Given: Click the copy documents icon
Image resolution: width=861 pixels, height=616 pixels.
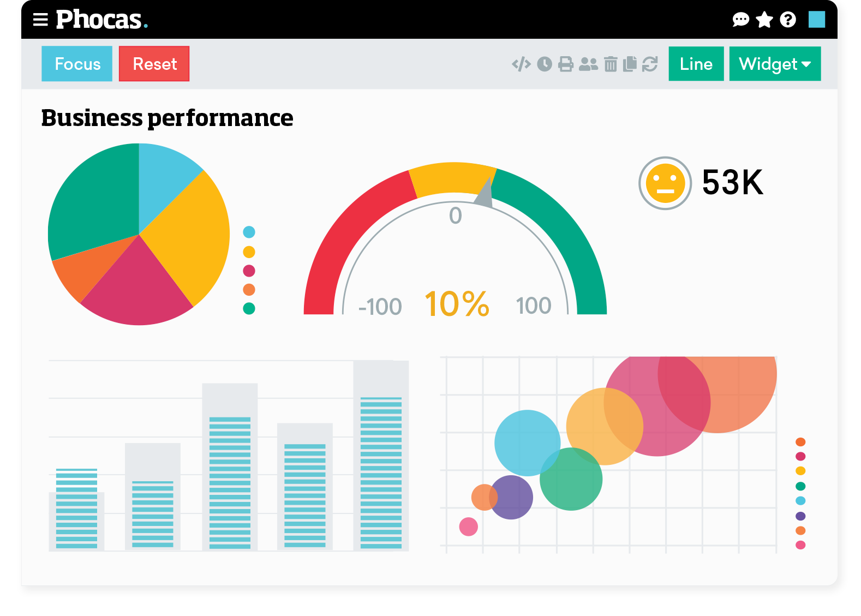Looking at the screenshot, I should coord(630,64).
